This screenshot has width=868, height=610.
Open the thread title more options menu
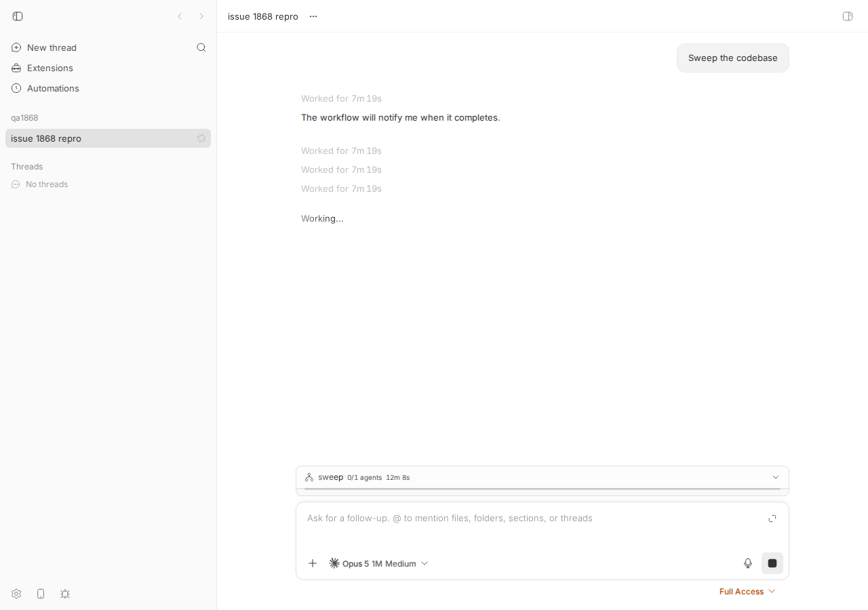[313, 16]
